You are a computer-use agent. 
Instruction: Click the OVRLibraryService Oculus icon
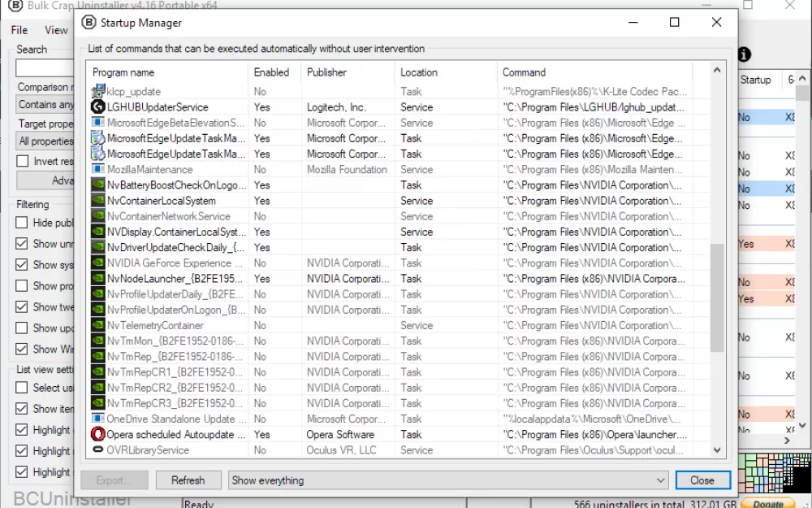tap(98, 449)
